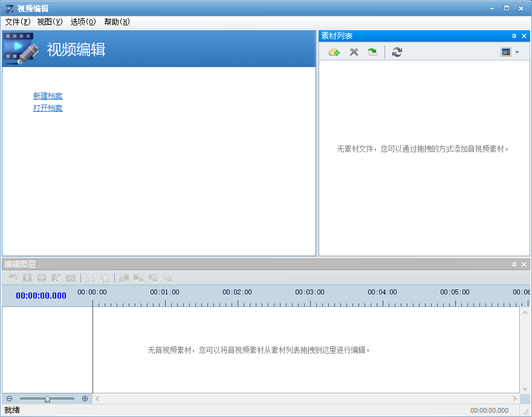
Task: Open the 选项(O) menu
Action: pyautogui.click(x=83, y=22)
